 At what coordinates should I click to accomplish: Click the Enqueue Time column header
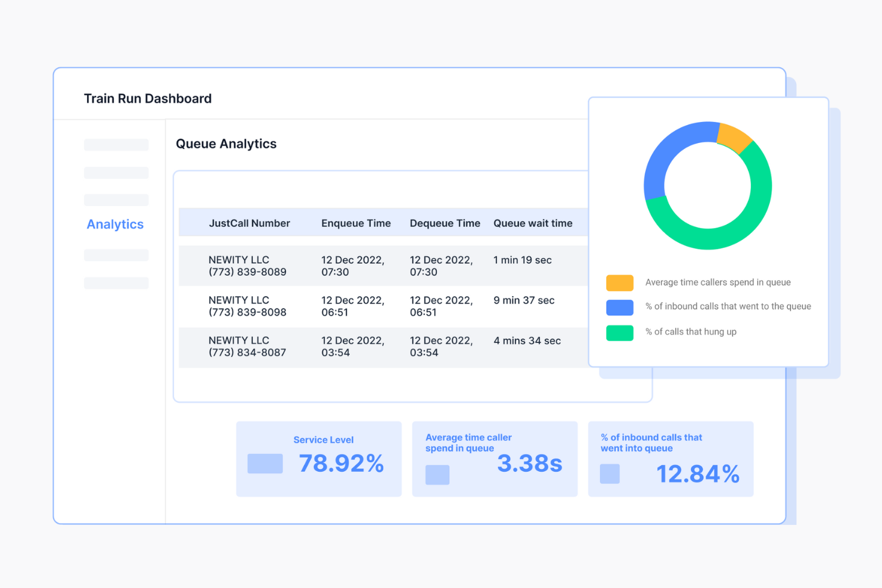[356, 223]
